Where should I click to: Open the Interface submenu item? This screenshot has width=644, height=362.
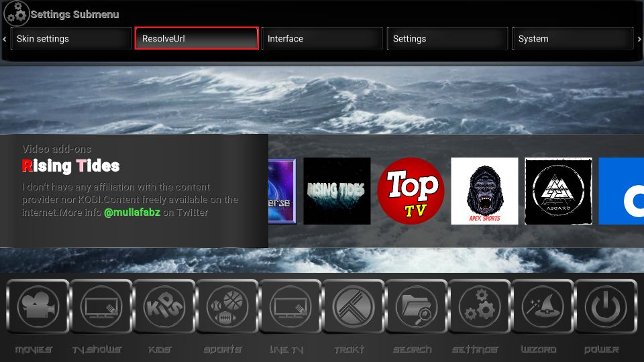pyautogui.click(x=322, y=39)
